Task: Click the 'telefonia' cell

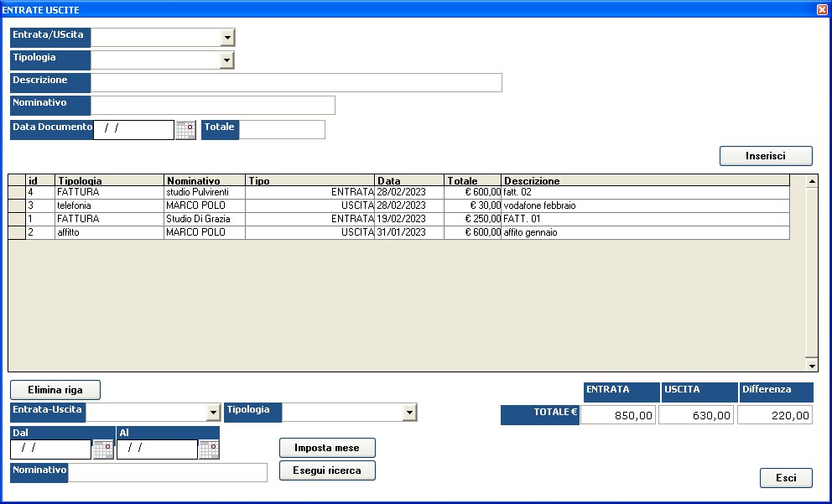Action: coord(109,205)
